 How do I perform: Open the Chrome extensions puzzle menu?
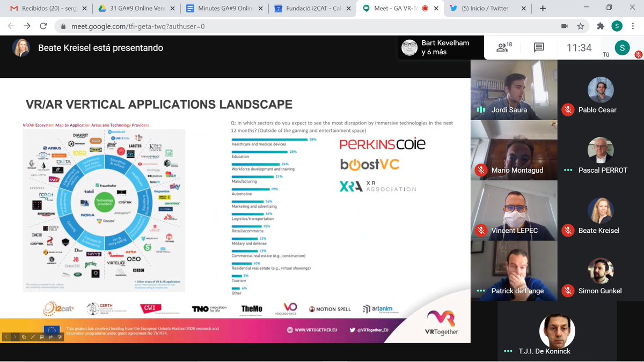tap(601, 26)
